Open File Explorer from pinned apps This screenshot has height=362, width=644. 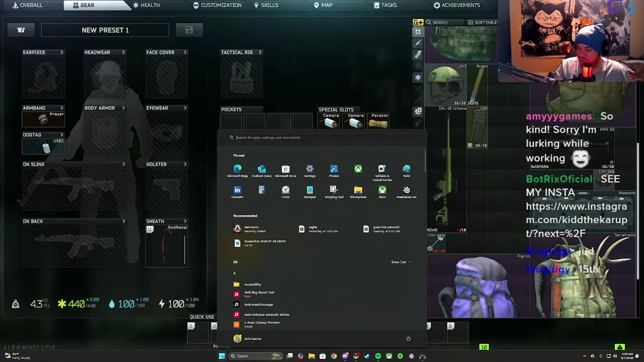358,192
